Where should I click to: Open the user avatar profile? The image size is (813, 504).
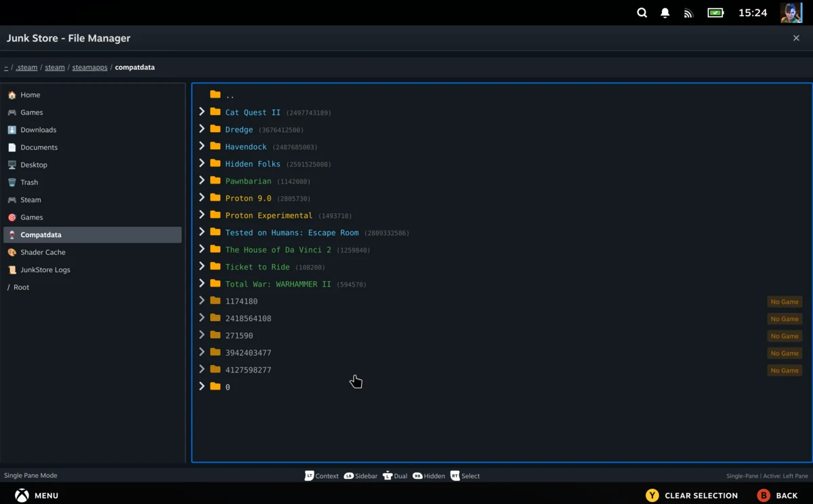point(791,13)
